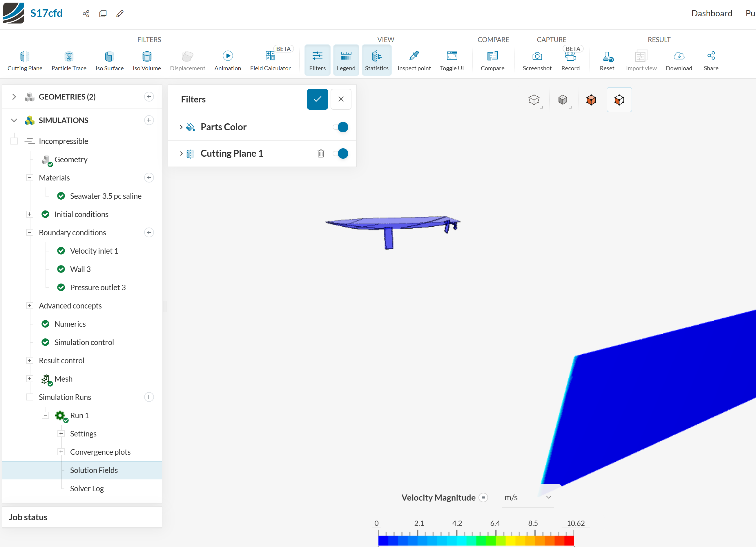Start the Animation filter
The width and height of the screenshot is (756, 547).
click(x=228, y=60)
